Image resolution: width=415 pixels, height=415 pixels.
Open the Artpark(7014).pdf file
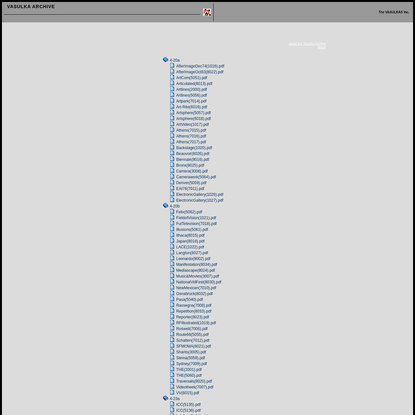191,101
